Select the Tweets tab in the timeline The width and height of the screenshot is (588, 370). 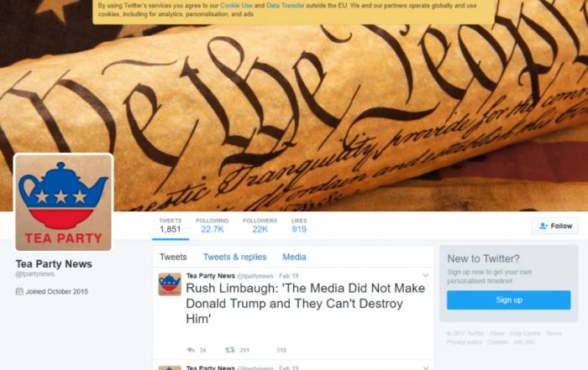(173, 257)
